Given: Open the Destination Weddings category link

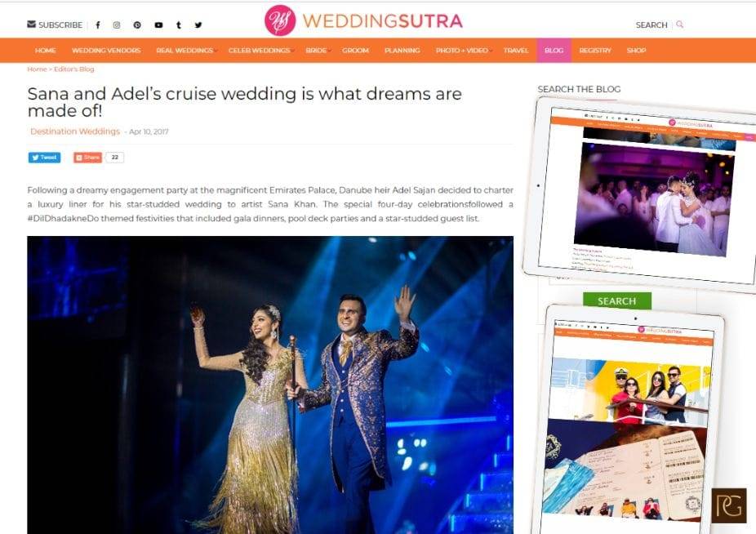Looking at the screenshot, I should (75, 131).
